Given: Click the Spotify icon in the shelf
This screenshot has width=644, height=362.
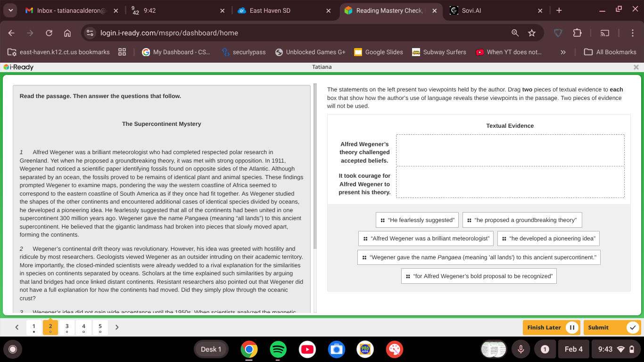Looking at the screenshot, I should [x=278, y=349].
